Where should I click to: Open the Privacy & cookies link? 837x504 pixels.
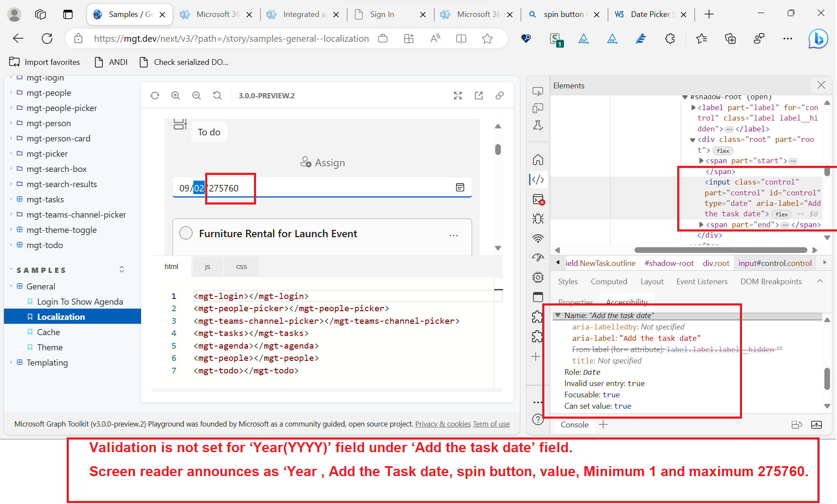(442, 423)
